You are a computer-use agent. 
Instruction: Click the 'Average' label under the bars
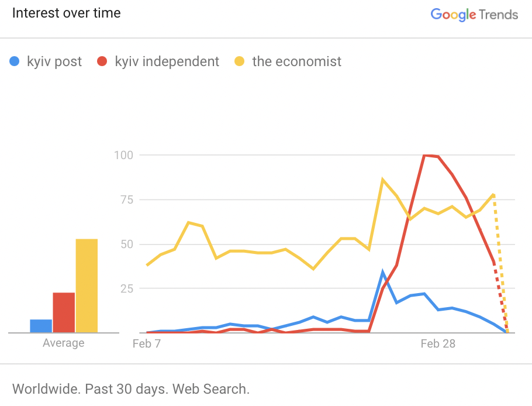coord(63,343)
